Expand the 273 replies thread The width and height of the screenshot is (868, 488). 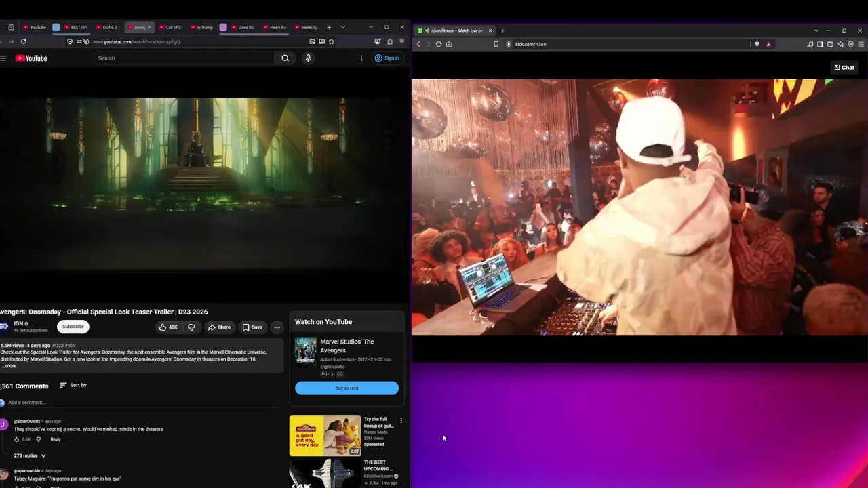30,455
